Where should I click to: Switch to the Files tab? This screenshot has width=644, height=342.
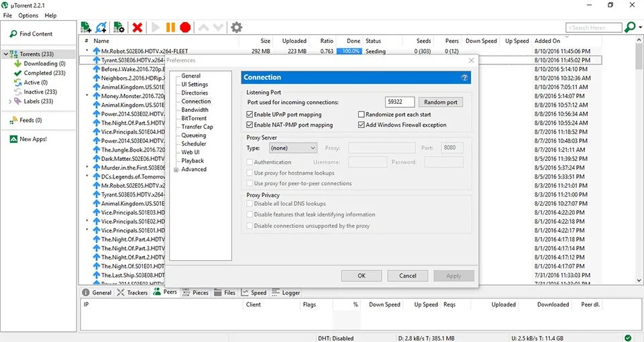(x=225, y=293)
